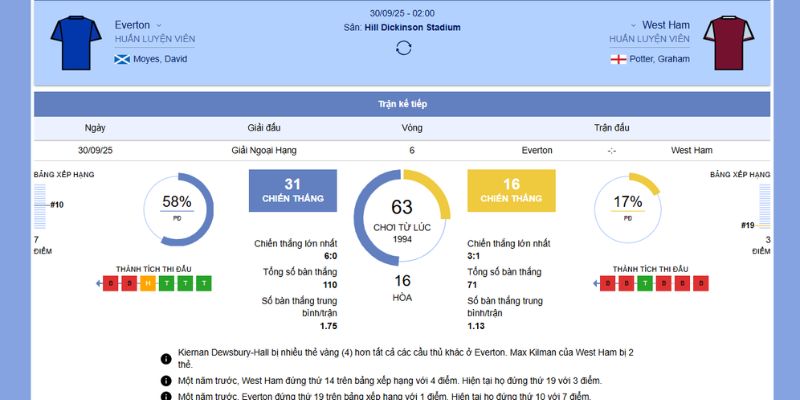Click the claret West Ham jersey icon

729,43
